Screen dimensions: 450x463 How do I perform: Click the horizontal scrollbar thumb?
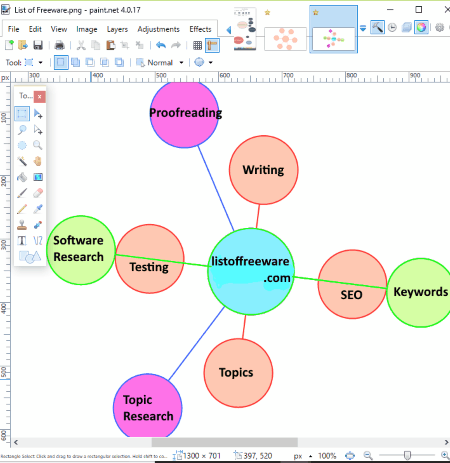pyautogui.click(x=225, y=442)
